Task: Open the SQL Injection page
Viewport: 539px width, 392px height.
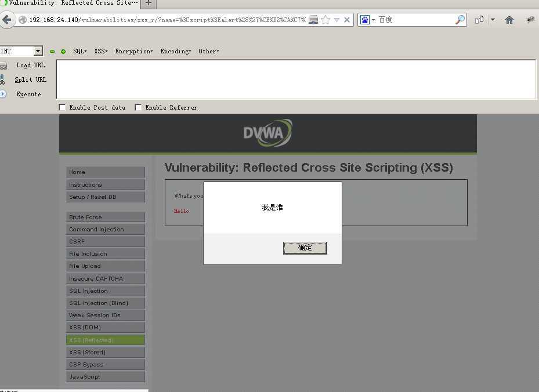Action: click(105, 291)
